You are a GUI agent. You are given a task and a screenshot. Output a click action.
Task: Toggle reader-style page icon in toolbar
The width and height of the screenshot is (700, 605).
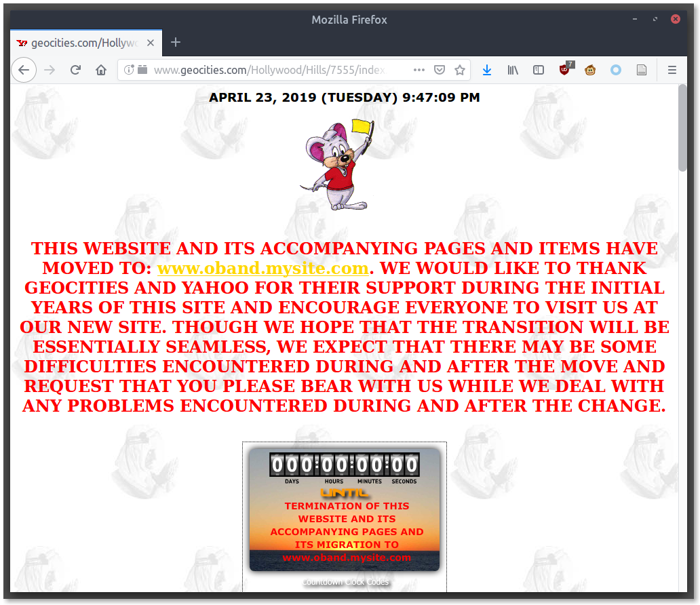tap(641, 70)
